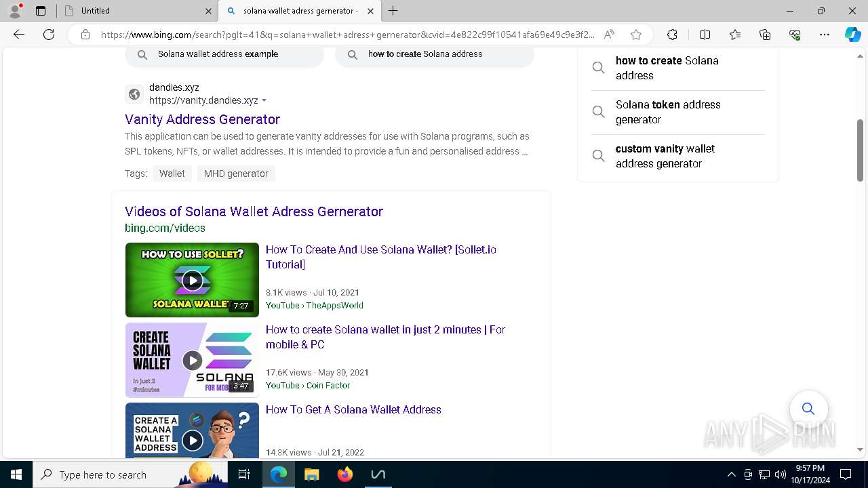Viewport: 868px width, 488px height.
Task: Open the tab actions menu icon
Action: [41, 11]
